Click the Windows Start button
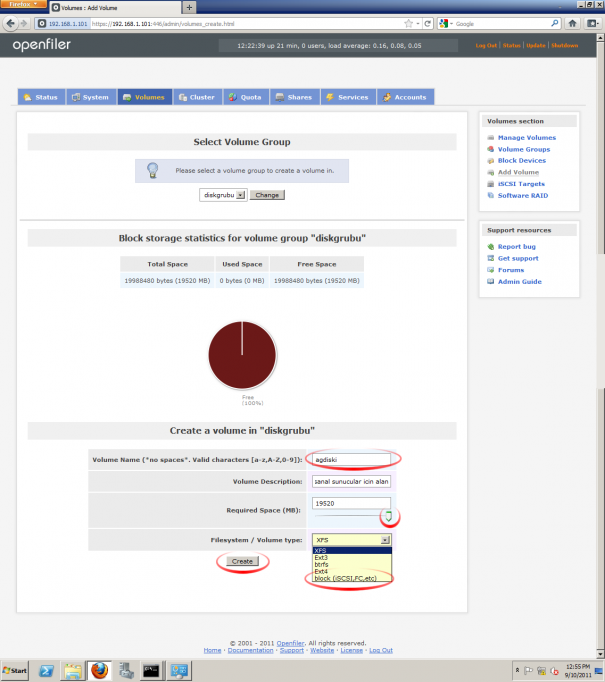 click(15, 671)
